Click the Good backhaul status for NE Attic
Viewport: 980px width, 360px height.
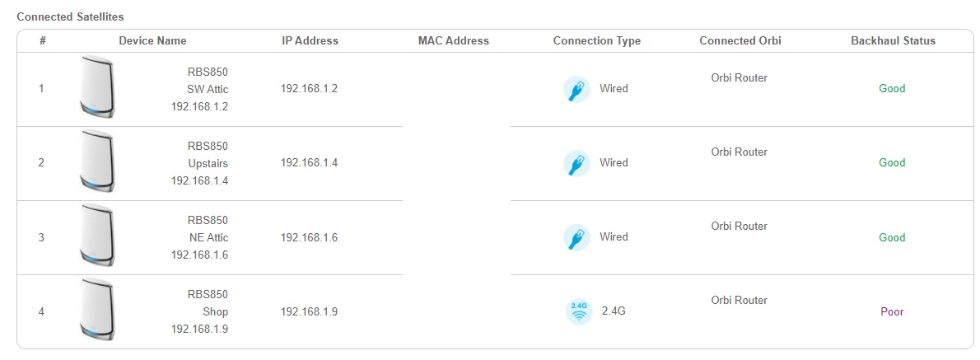tap(892, 238)
